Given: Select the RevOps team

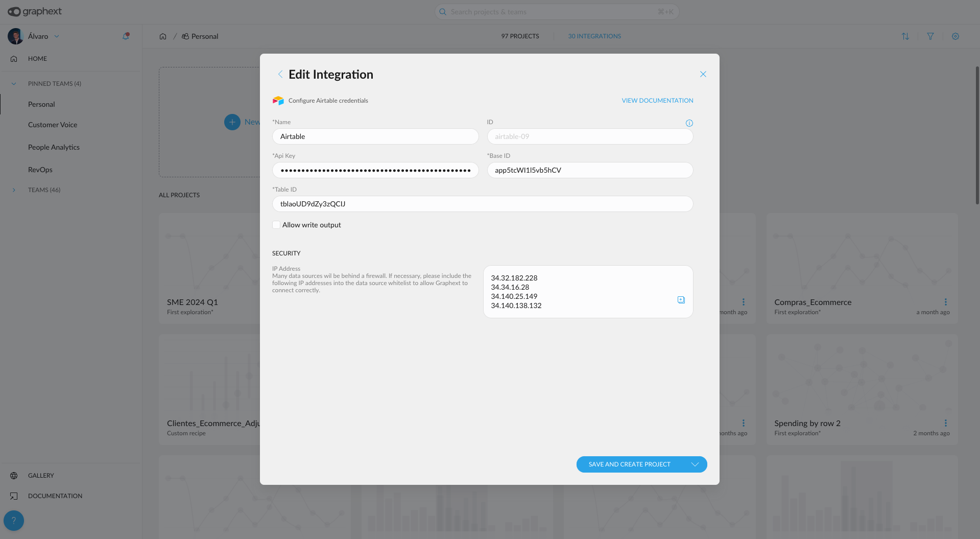Looking at the screenshot, I should coord(40,170).
